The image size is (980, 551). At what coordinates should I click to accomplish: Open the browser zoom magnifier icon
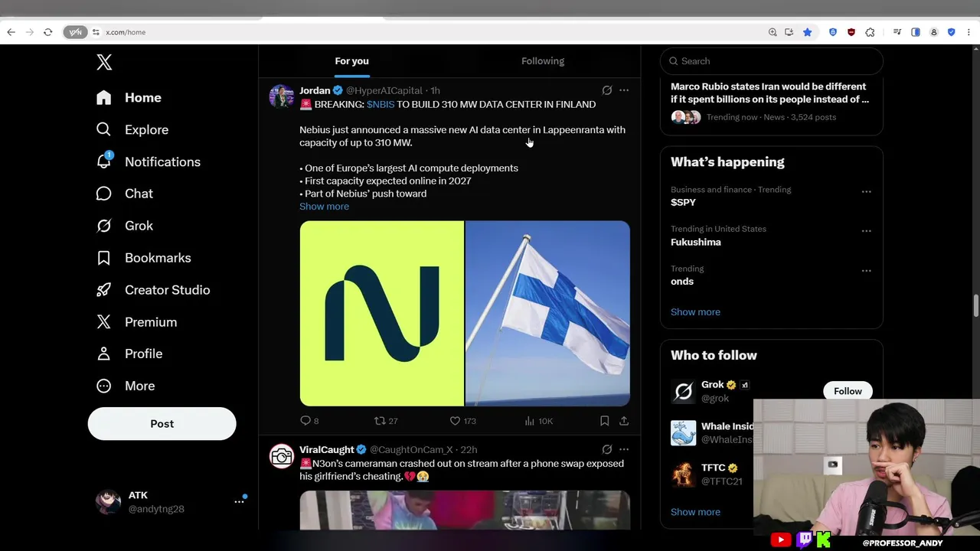coord(773,32)
